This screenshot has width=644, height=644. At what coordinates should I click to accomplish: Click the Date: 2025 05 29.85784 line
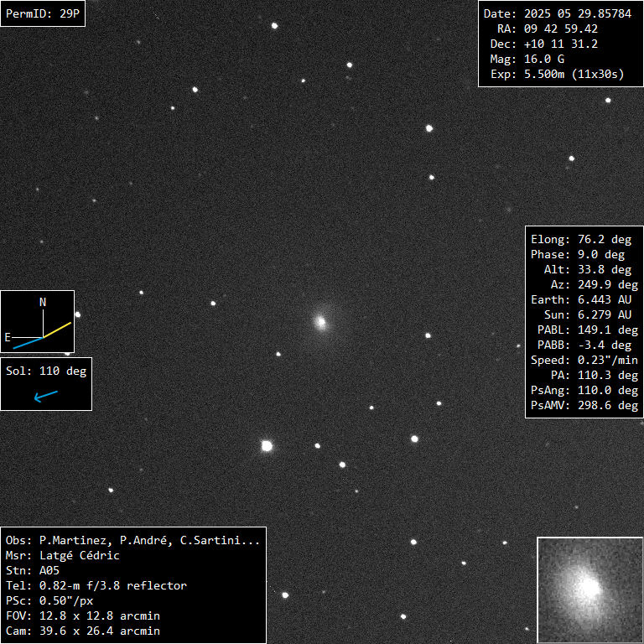pyautogui.click(x=558, y=13)
